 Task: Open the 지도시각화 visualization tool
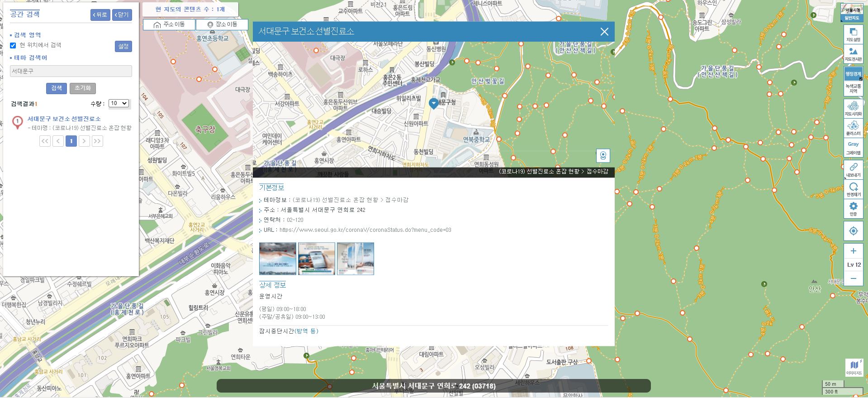pyautogui.click(x=853, y=109)
